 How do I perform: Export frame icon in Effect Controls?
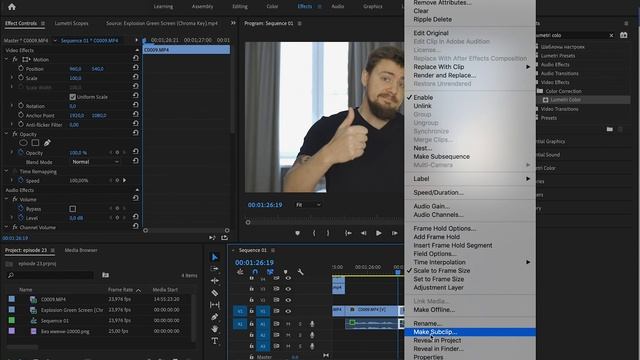224,238
